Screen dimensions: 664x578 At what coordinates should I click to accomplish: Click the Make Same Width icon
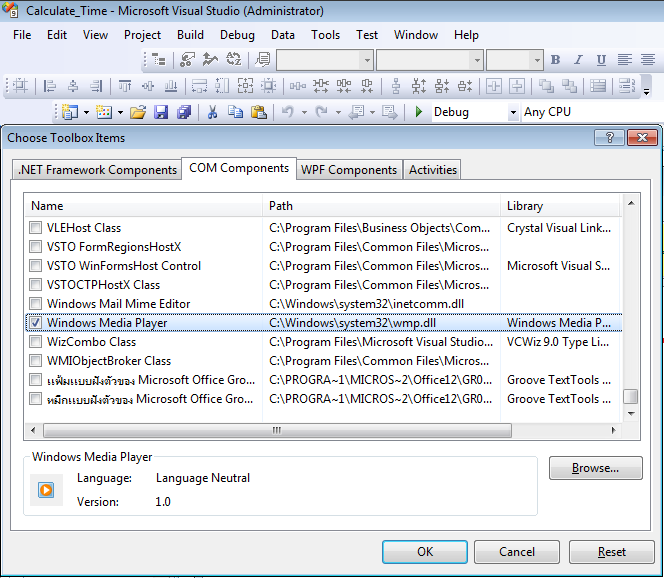199,86
